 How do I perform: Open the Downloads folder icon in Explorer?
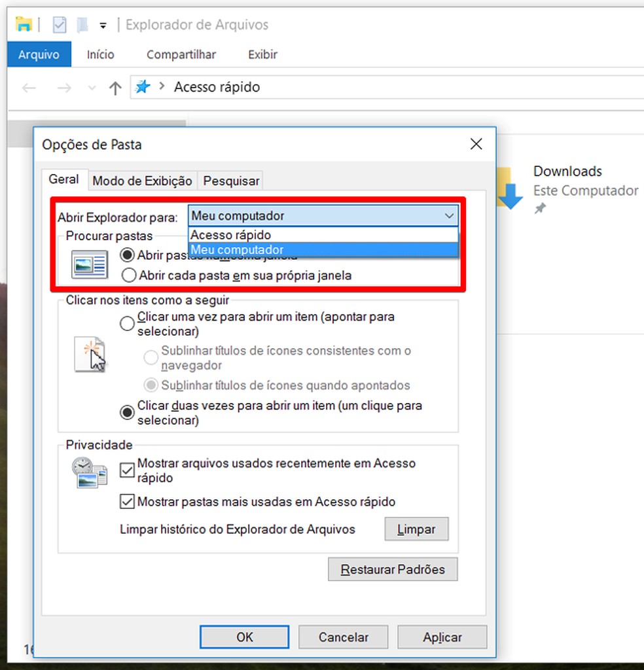pyautogui.click(x=510, y=188)
